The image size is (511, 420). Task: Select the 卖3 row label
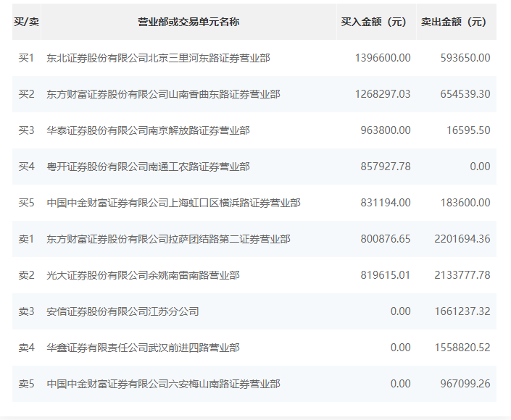(26, 311)
